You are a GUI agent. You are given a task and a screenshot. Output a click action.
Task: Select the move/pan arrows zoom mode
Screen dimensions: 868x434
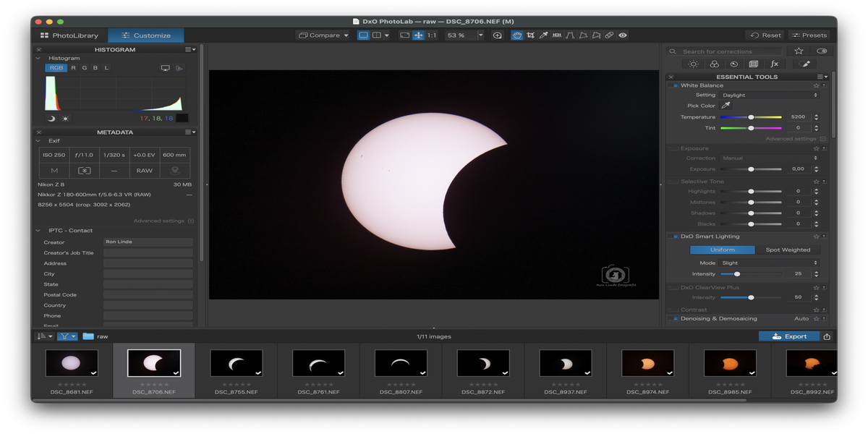coord(418,35)
